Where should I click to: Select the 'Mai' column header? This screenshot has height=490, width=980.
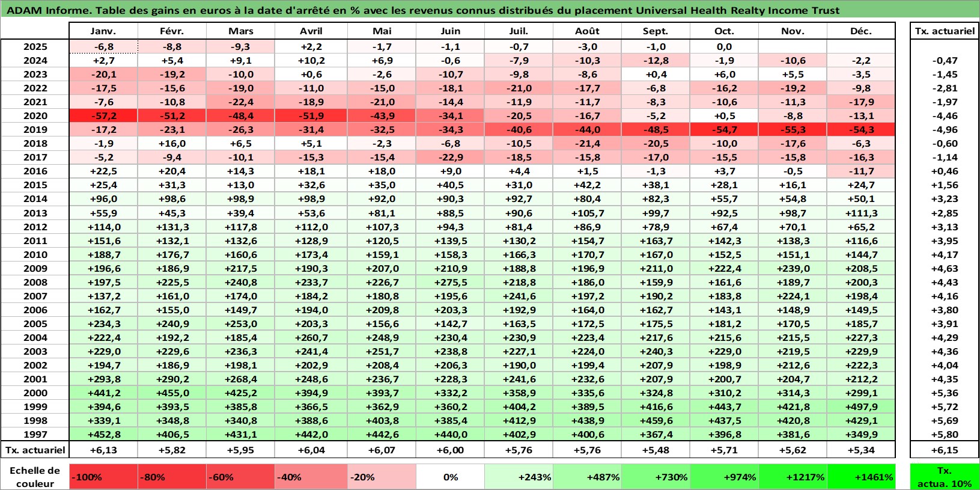tap(382, 31)
